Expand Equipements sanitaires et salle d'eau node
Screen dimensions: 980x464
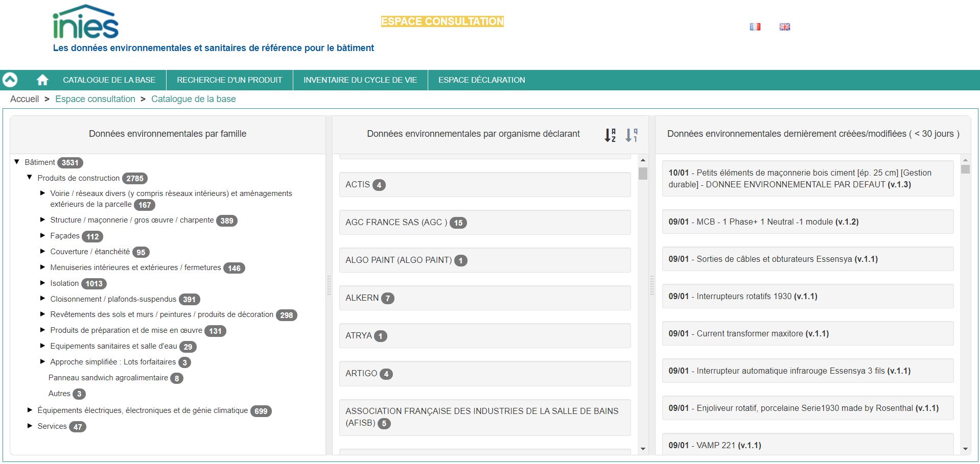point(42,346)
